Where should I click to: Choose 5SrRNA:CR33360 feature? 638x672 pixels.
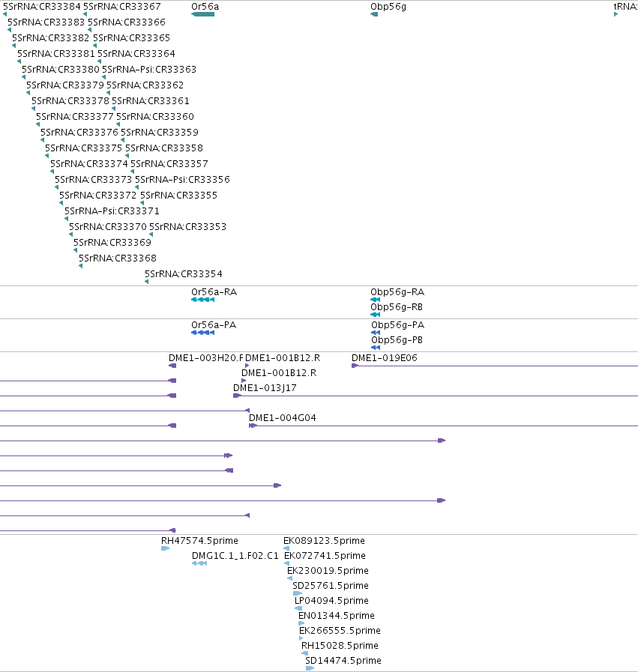[155, 117]
